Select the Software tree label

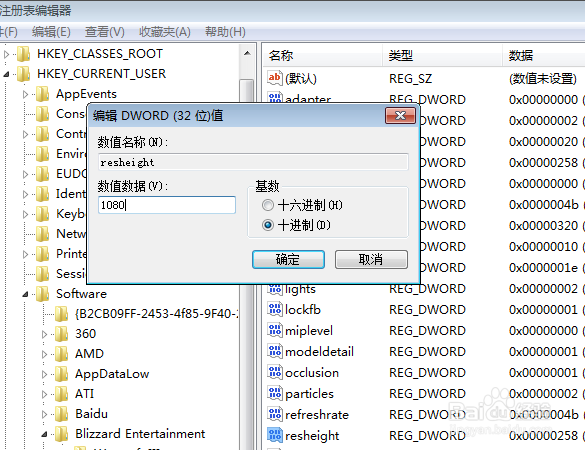[x=81, y=294]
